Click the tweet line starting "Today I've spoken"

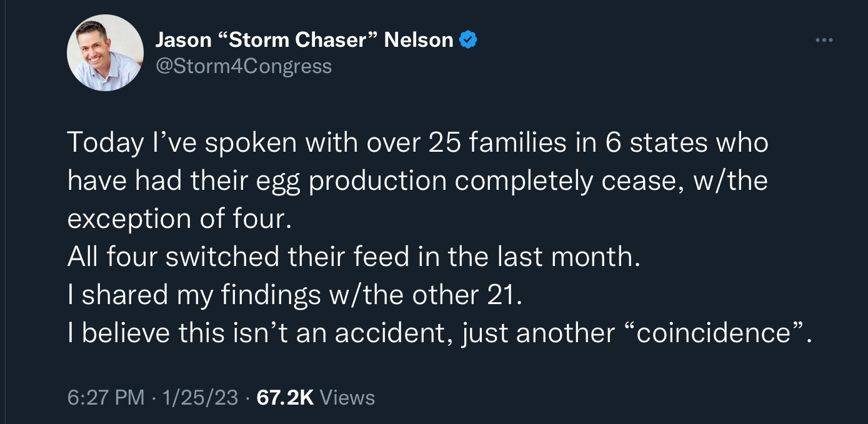417,143
